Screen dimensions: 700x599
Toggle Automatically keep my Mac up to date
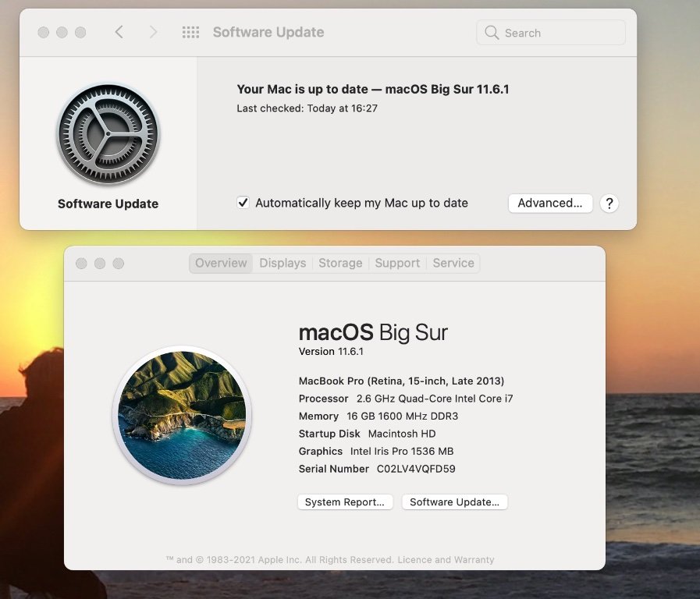243,203
